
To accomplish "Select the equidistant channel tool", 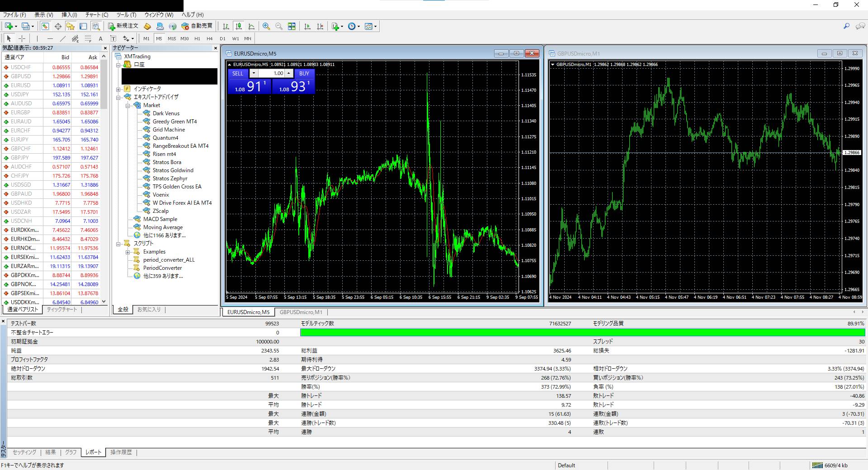I will [75, 38].
